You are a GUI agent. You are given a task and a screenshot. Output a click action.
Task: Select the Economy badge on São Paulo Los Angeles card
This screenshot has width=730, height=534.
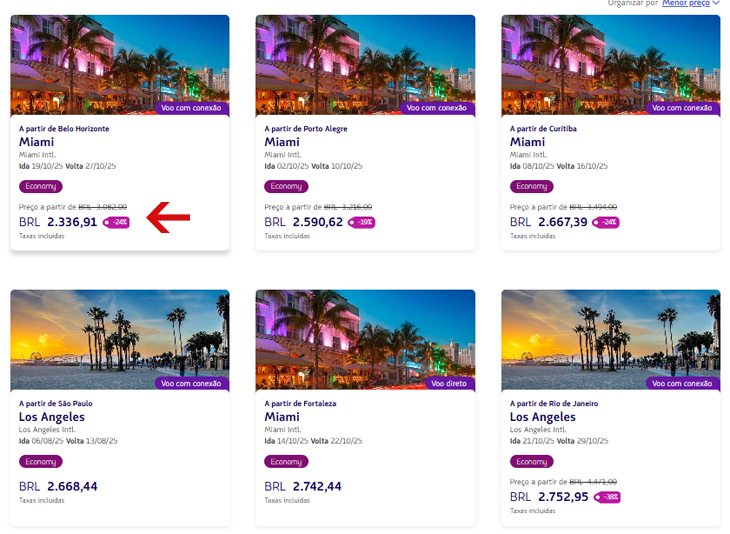(41, 461)
